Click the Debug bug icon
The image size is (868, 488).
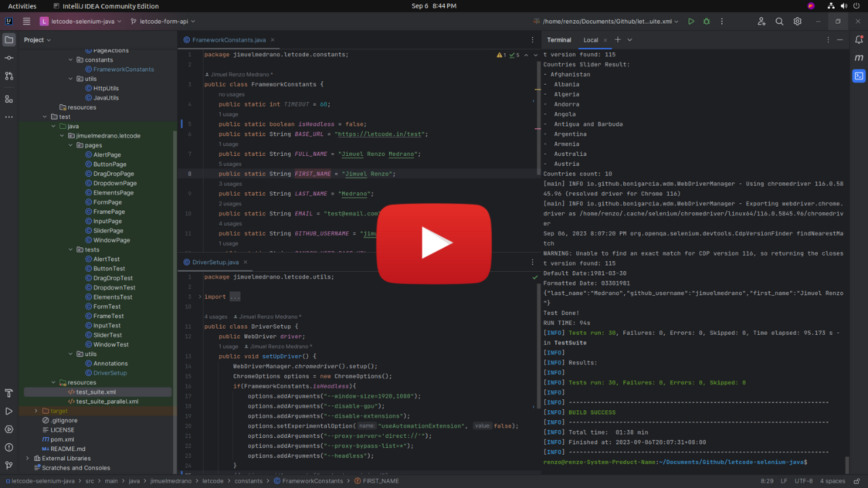tap(707, 22)
